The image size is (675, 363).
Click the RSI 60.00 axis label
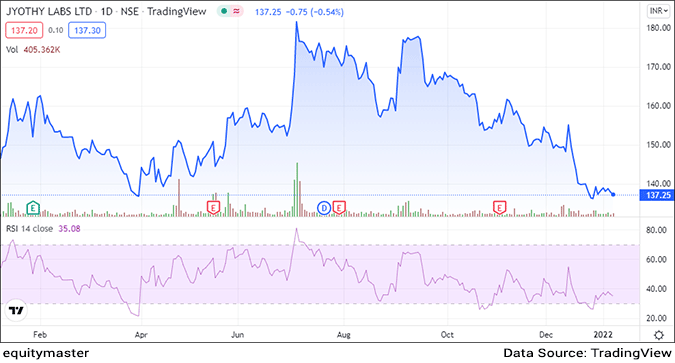(x=656, y=260)
